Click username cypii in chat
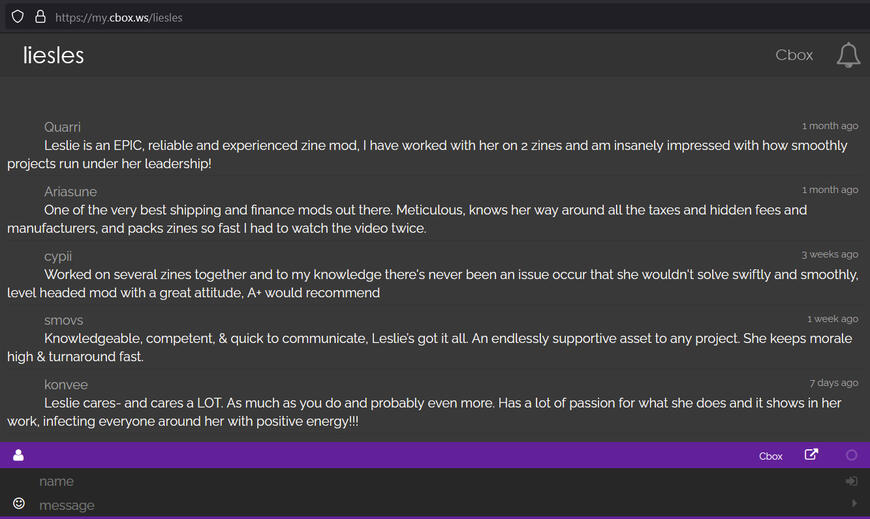 (58, 256)
